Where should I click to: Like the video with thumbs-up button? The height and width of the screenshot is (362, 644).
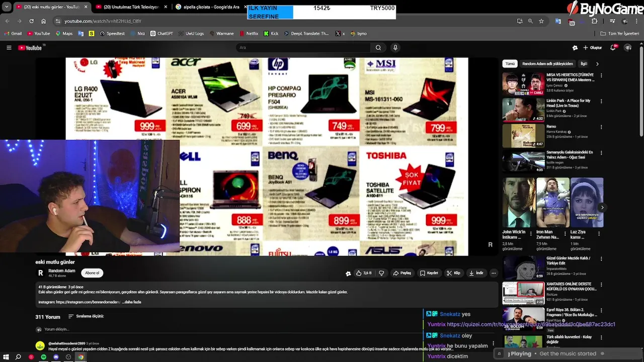point(364,273)
